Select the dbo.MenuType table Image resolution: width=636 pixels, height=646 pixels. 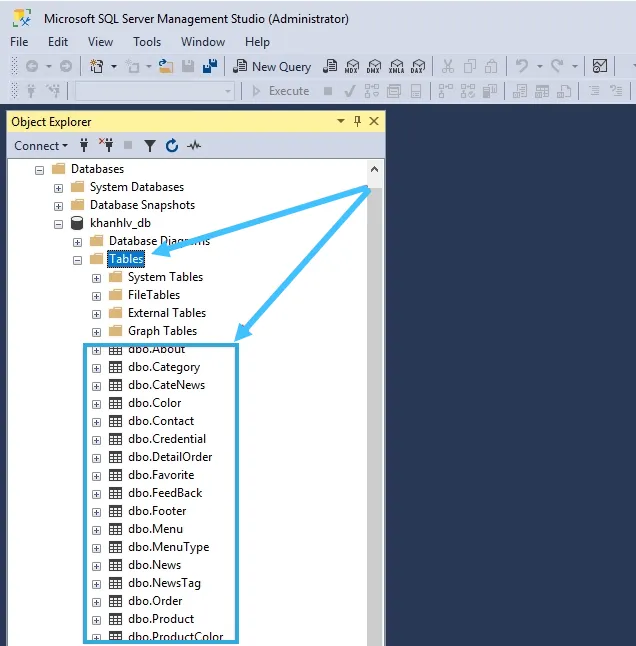click(x=169, y=547)
